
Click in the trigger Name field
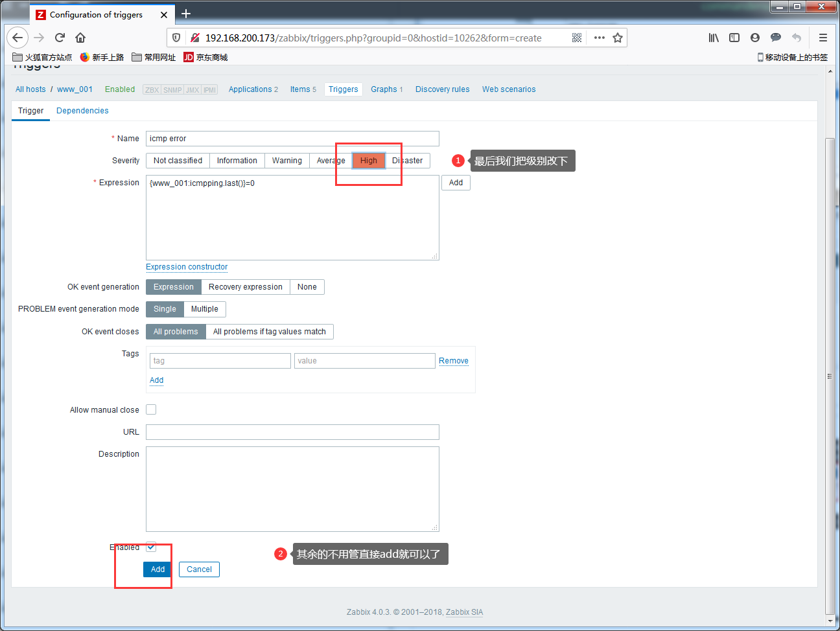292,139
